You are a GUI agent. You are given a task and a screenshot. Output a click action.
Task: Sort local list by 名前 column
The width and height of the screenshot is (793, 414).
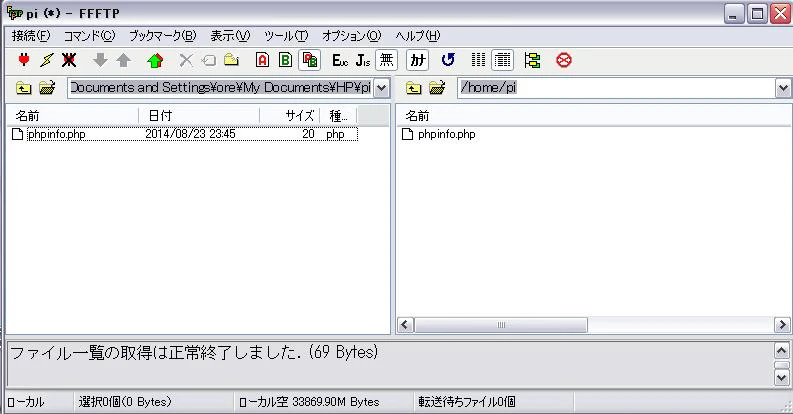[x=72, y=116]
